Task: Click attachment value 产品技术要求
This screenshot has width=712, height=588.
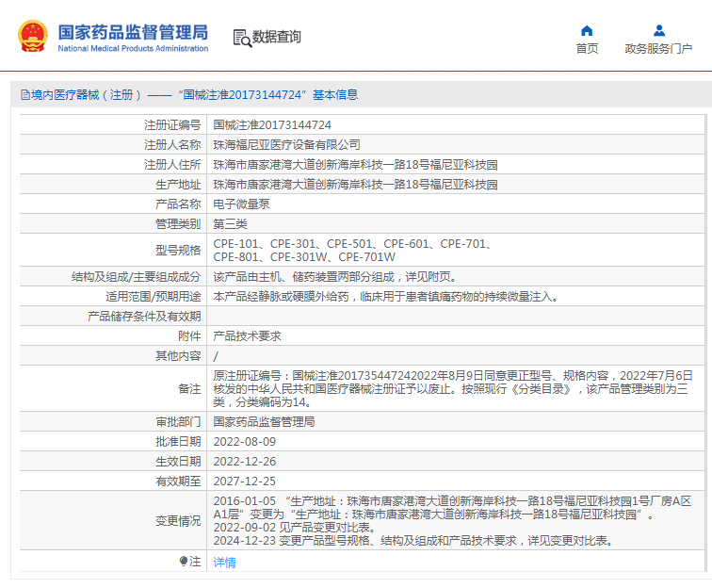Action: click(247, 336)
